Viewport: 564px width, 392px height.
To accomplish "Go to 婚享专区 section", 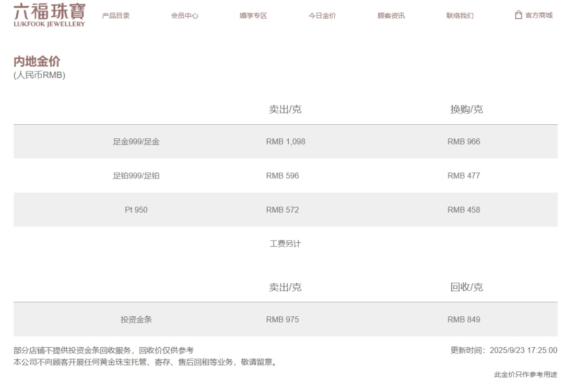I will tap(253, 16).
